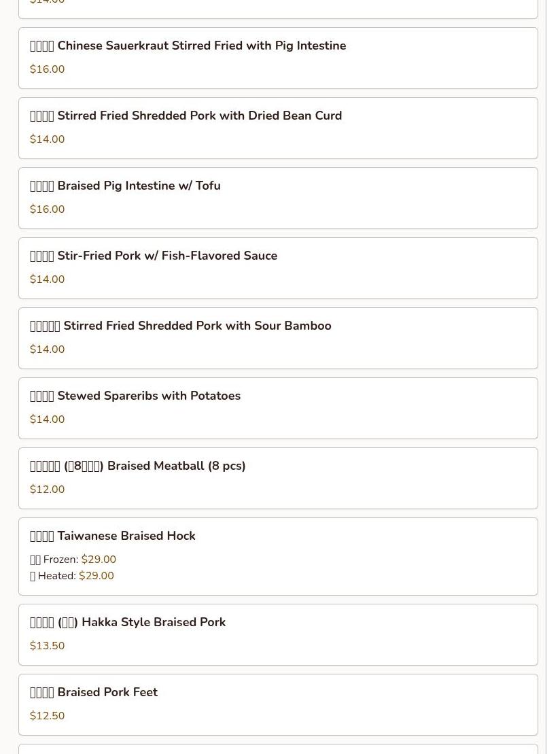Click the $12.00 Braised Meatball price

47,489
